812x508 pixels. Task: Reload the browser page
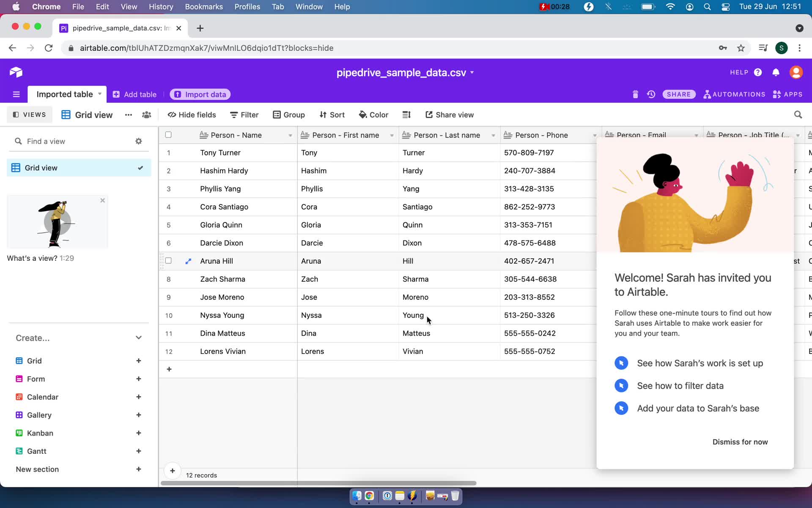[x=49, y=48]
